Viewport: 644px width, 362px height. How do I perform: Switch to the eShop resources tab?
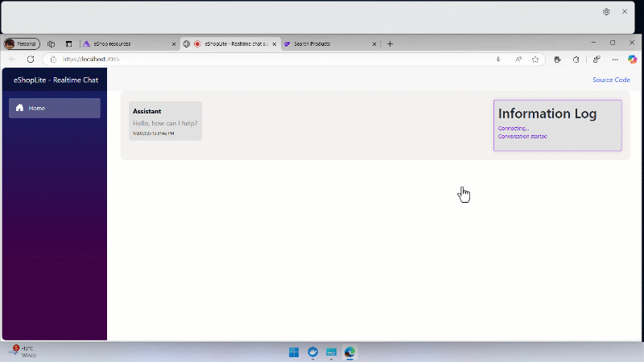coord(129,43)
